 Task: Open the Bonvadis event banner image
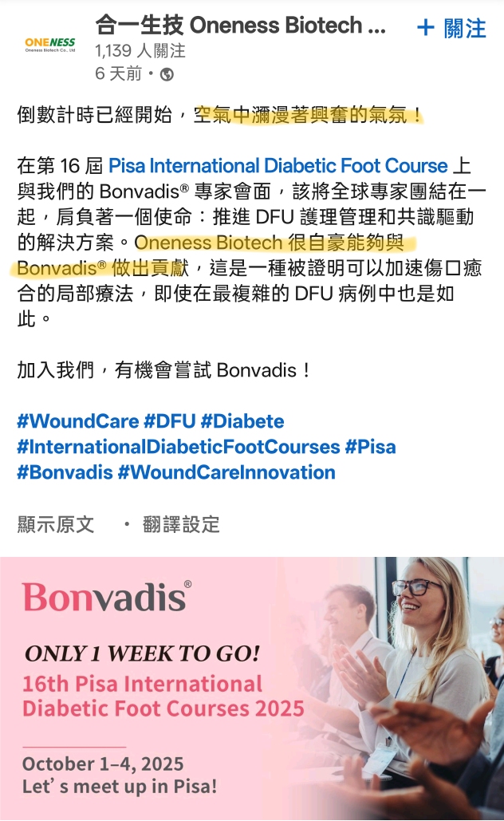(x=252, y=689)
